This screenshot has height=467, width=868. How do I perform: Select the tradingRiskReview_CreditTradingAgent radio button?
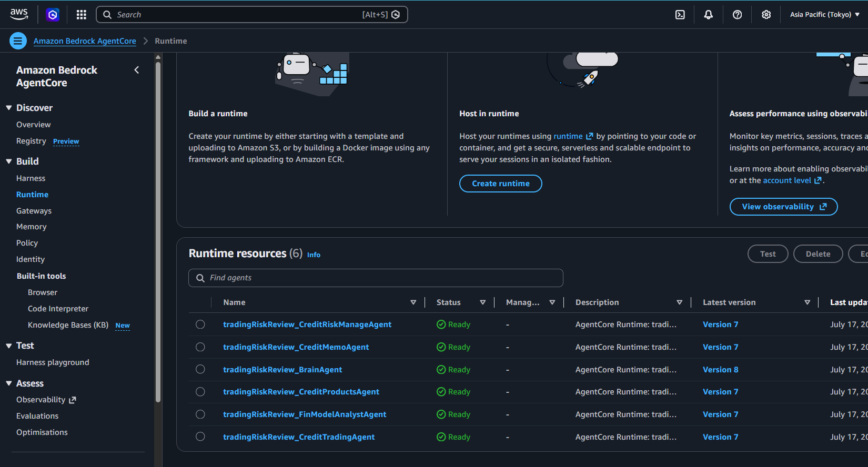coord(200,436)
